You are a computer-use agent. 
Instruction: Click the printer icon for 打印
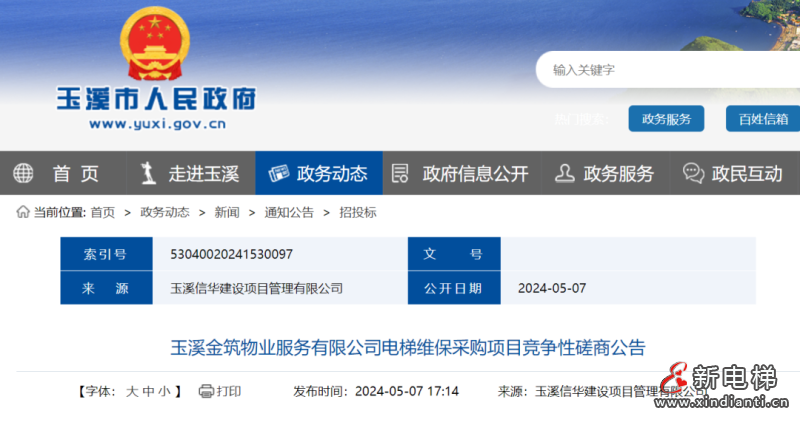[206, 391]
